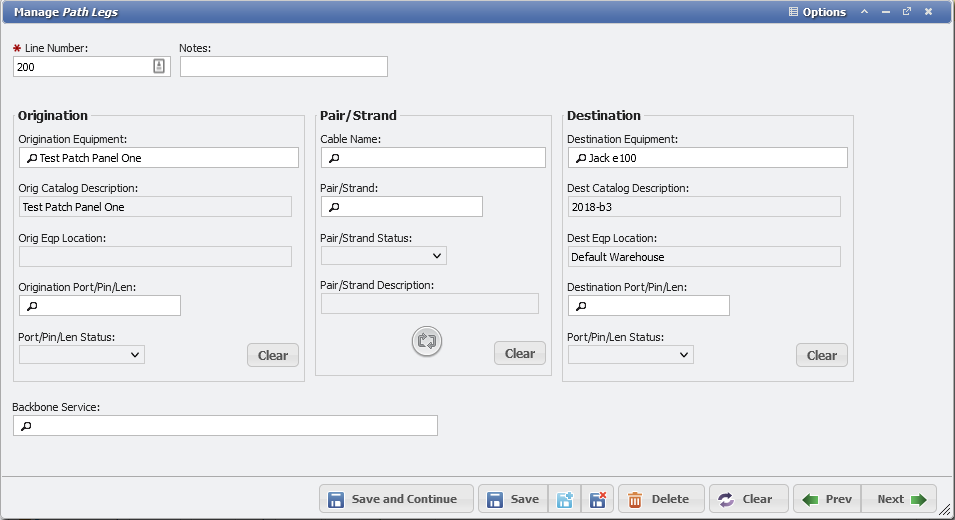The height and width of the screenshot is (520, 955).
Task: Click search icon in Origination Port/Pin/Len field
Action: pos(32,306)
